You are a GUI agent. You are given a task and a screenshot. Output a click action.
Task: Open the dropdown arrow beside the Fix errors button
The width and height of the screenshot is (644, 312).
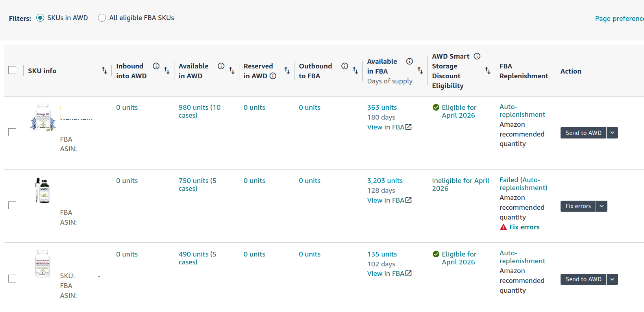(601, 206)
